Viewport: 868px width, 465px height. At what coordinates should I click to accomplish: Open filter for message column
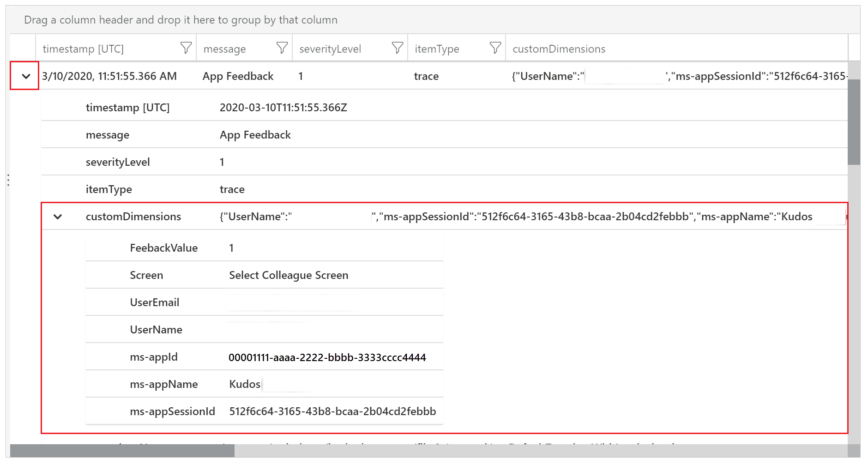pos(282,48)
